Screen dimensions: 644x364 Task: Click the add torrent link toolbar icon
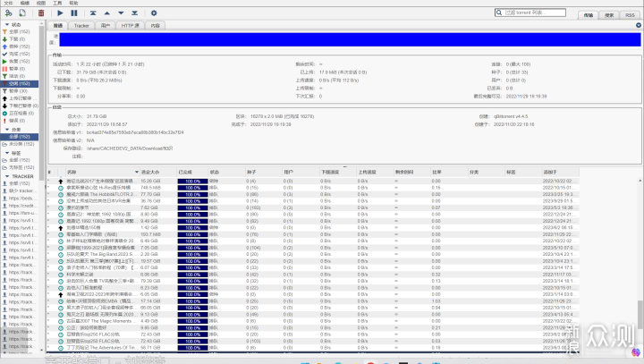click(x=8, y=13)
